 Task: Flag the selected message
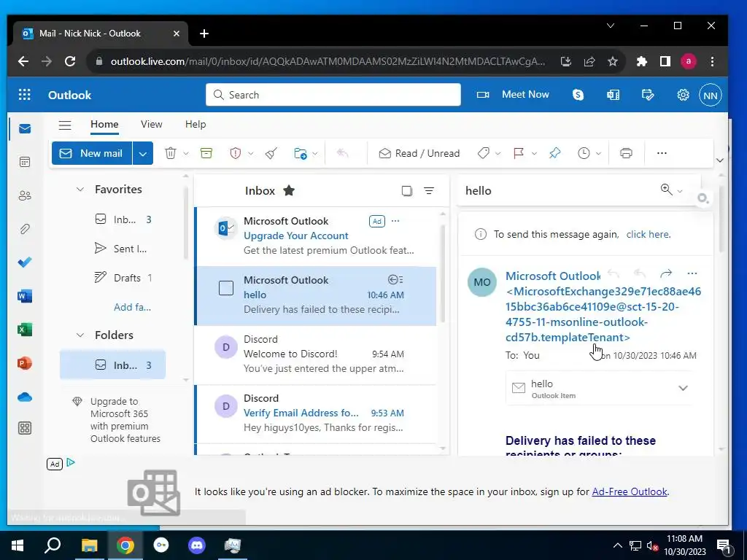pyautogui.click(x=519, y=153)
